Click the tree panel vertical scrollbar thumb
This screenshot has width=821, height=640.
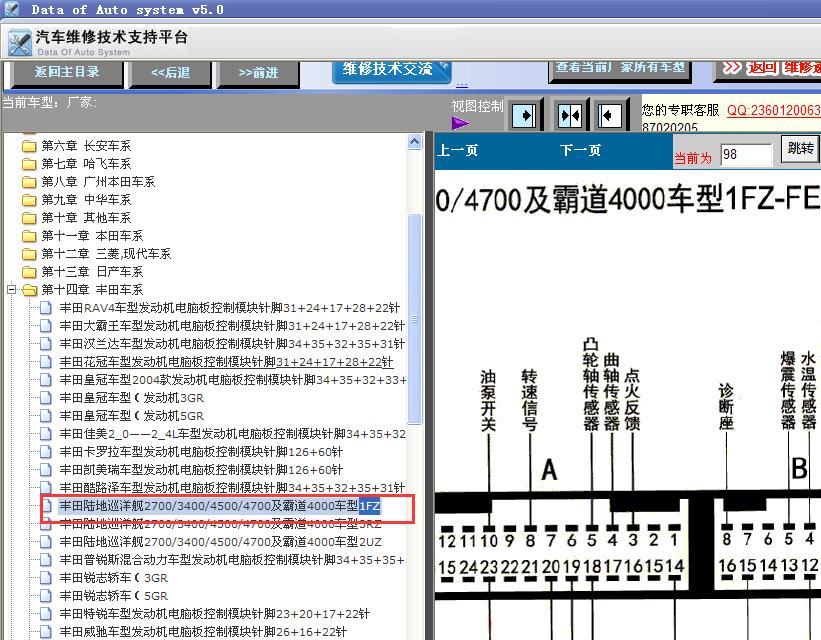414,318
